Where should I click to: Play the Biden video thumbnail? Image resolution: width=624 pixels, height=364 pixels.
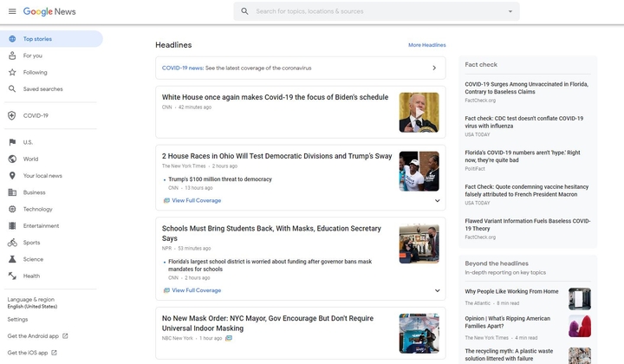point(419,113)
